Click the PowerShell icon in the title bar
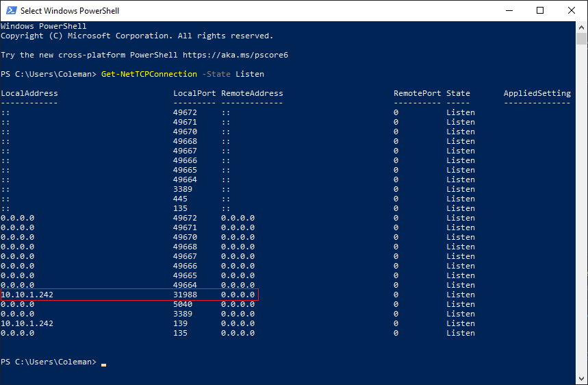Viewport: 588px width, 385px height. click(x=10, y=10)
